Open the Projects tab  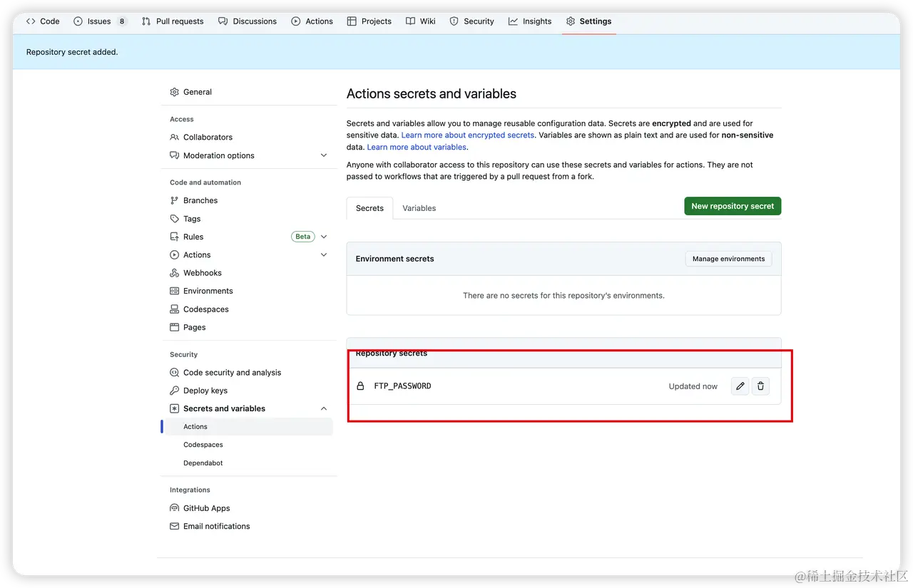[x=369, y=21]
